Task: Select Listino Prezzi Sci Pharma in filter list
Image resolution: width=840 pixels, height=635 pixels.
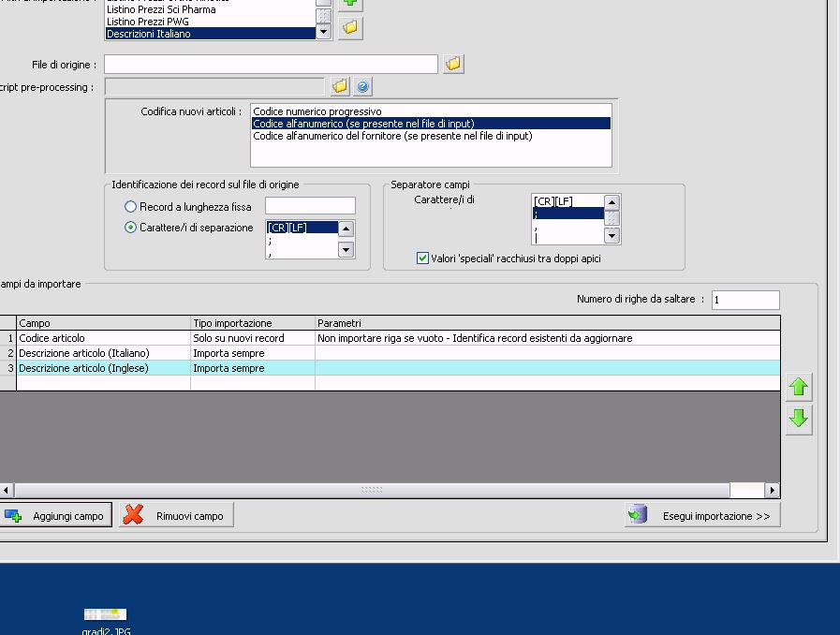Action: tap(210, 9)
